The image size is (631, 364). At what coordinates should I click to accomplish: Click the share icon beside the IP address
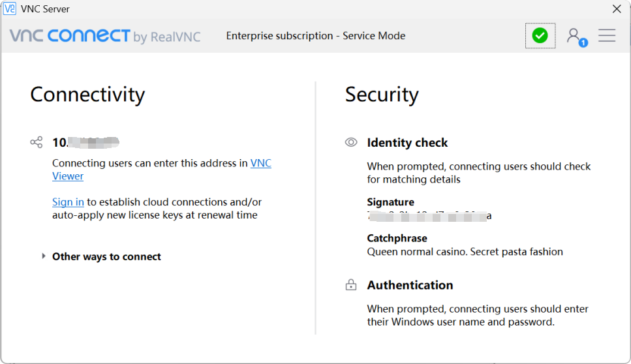(x=37, y=142)
